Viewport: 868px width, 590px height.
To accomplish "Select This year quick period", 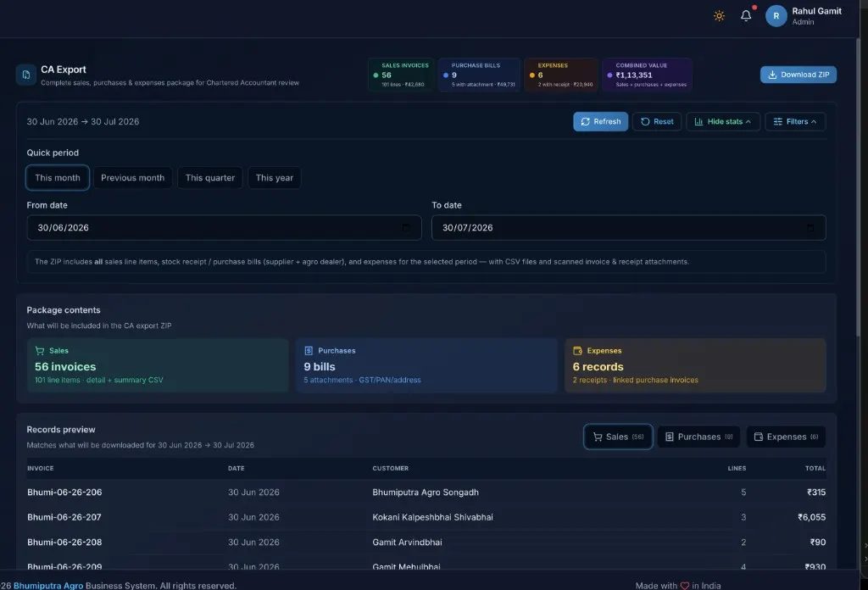I will [x=274, y=178].
